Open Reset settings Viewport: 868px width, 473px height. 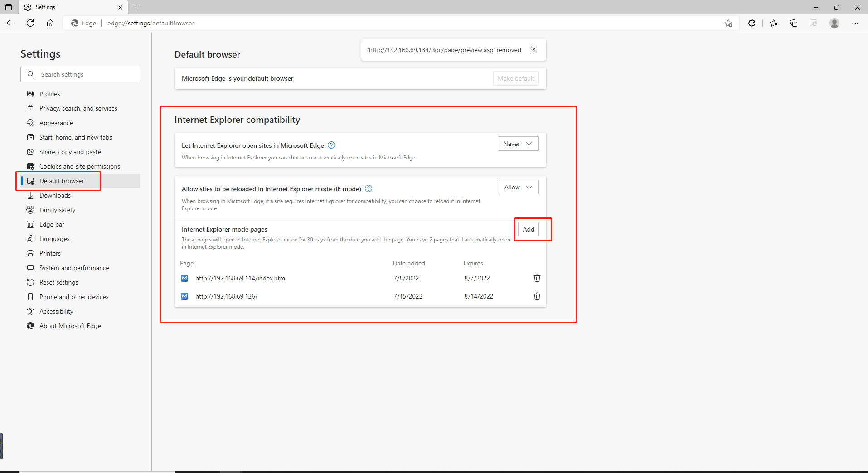pyautogui.click(x=81, y=282)
